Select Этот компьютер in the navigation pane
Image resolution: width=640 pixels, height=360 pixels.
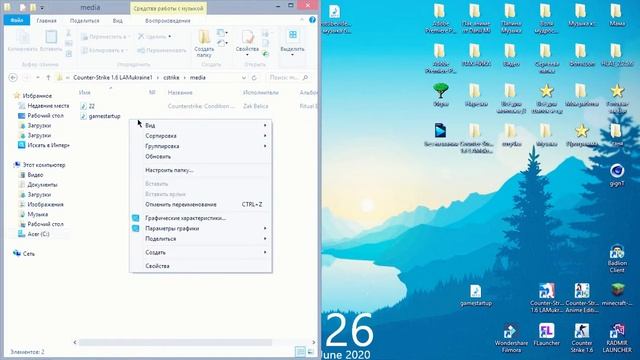[x=40, y=165]
